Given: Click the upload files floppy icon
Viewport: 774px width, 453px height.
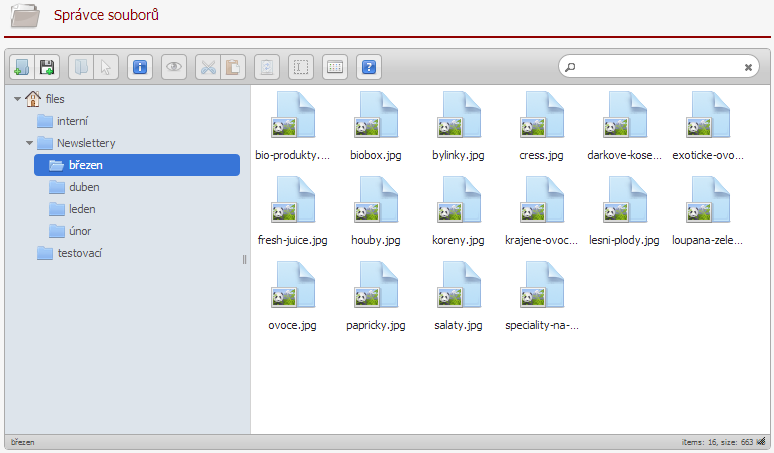Looking at the screenshot, I should pos(47,67).
